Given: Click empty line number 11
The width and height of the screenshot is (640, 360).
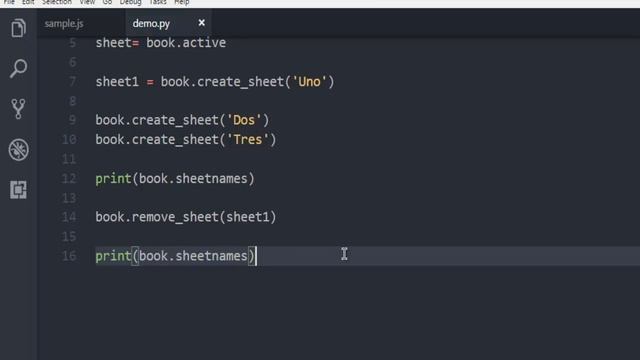Looking at the screenshot, I should pos(69,159).
